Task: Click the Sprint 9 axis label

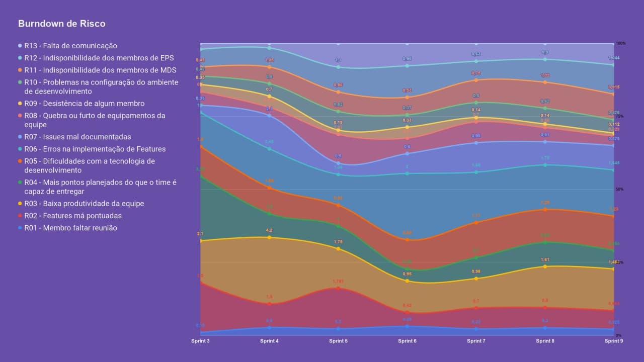Action: pos(614,341)
